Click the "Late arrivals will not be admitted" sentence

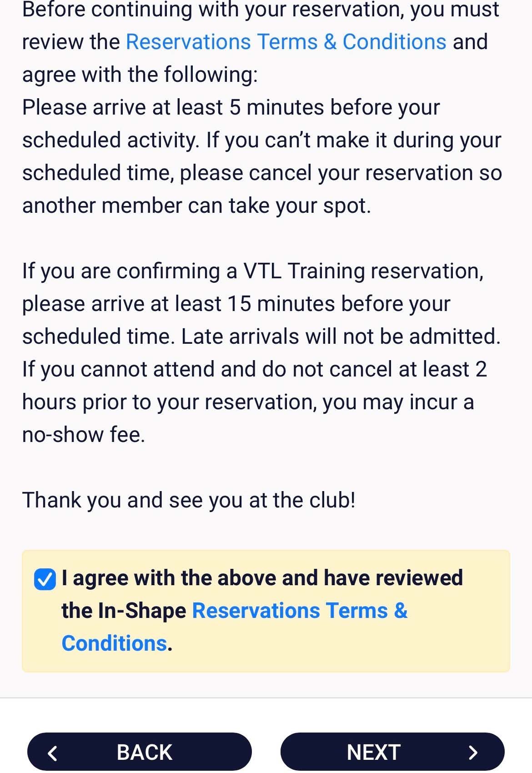point(341,336)
